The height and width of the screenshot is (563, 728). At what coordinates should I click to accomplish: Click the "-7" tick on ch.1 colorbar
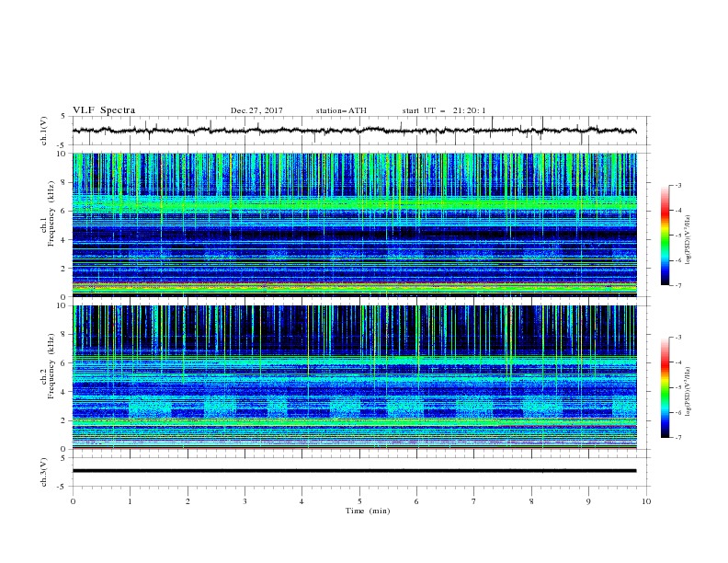(x=677, y=285)
